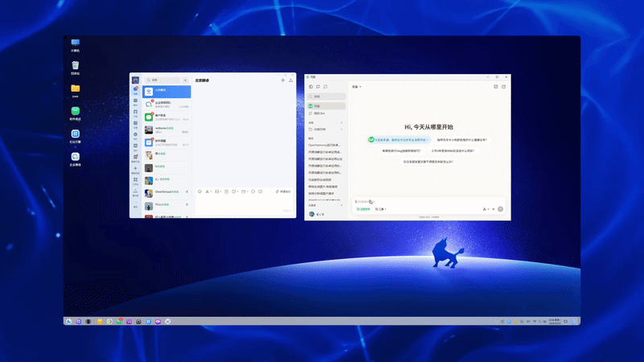Click the user avatar at the bottom of Yuanbao sidebar

point(312,214)
